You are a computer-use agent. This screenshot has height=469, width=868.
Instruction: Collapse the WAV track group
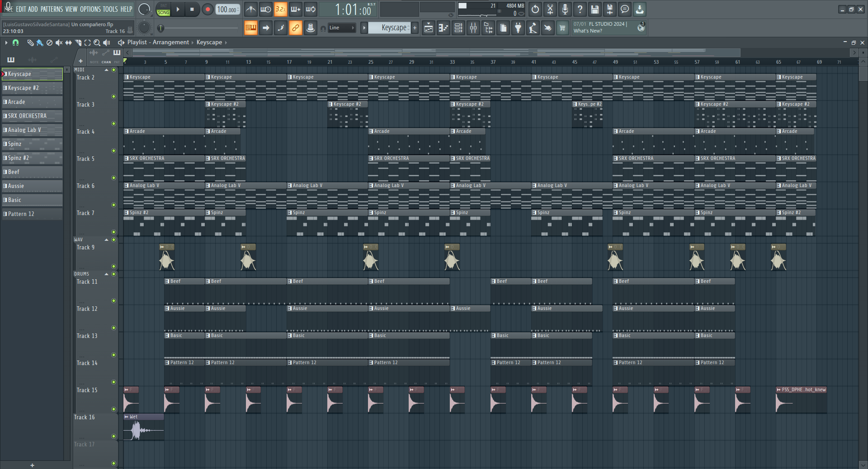coord(107,240)
